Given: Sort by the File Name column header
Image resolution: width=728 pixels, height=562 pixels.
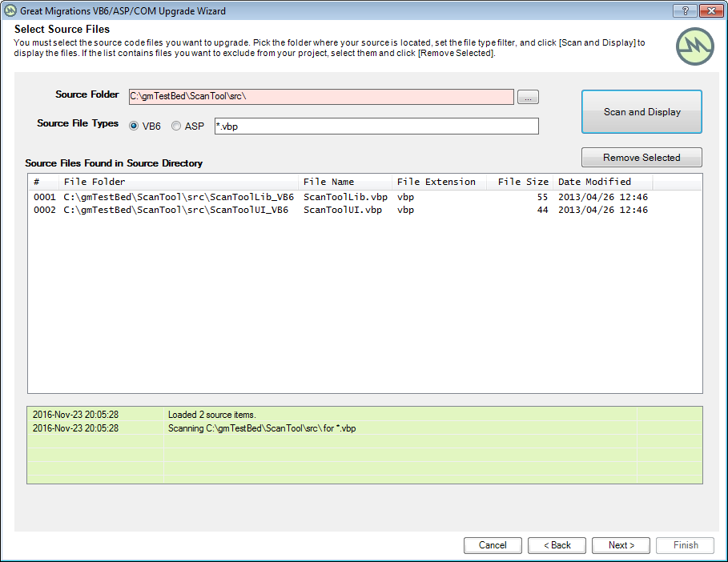Looking at the screenshot, I should click(344, 182).
